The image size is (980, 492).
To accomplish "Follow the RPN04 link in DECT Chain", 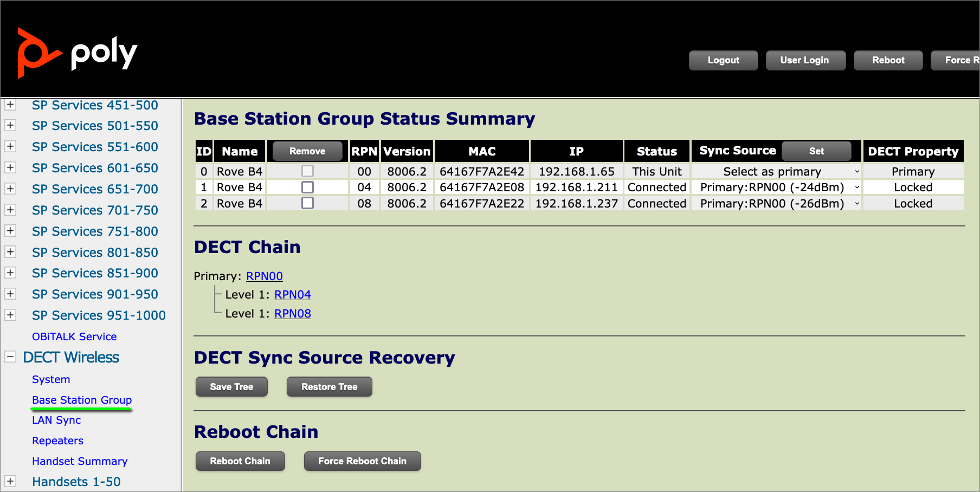I will 292,295.
